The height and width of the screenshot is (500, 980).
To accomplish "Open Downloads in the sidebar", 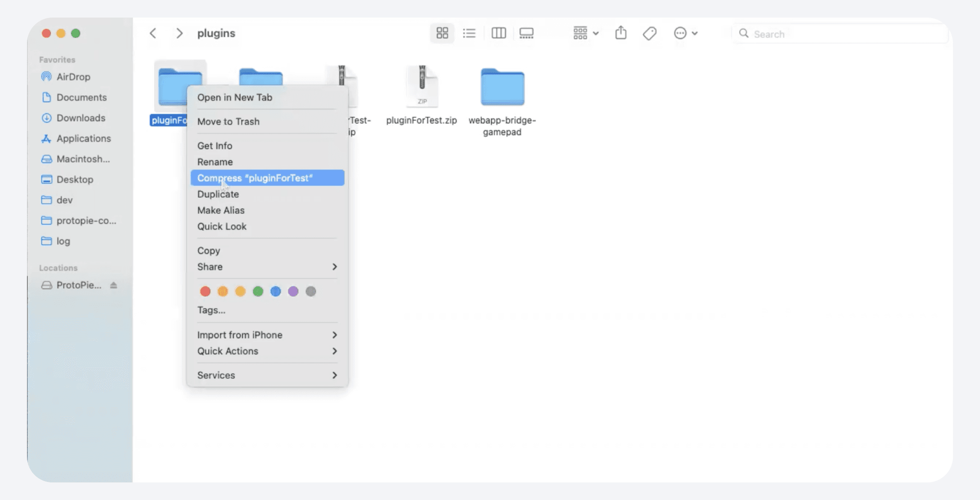I will (80, 118).
